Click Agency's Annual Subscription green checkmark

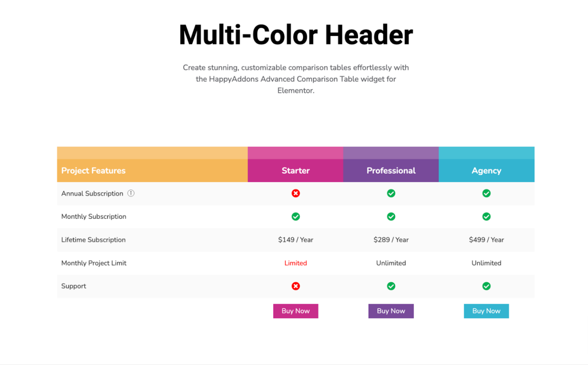(486, 193)
